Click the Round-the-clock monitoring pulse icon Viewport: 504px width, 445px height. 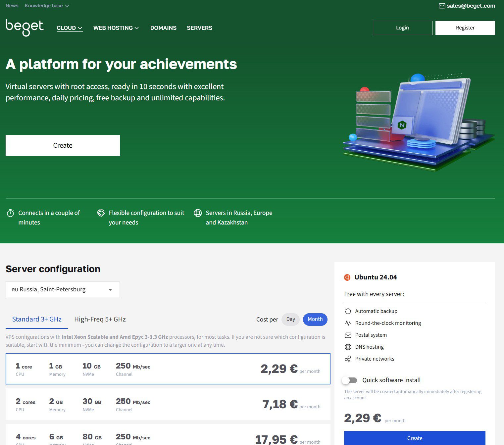tap(348, 323)
